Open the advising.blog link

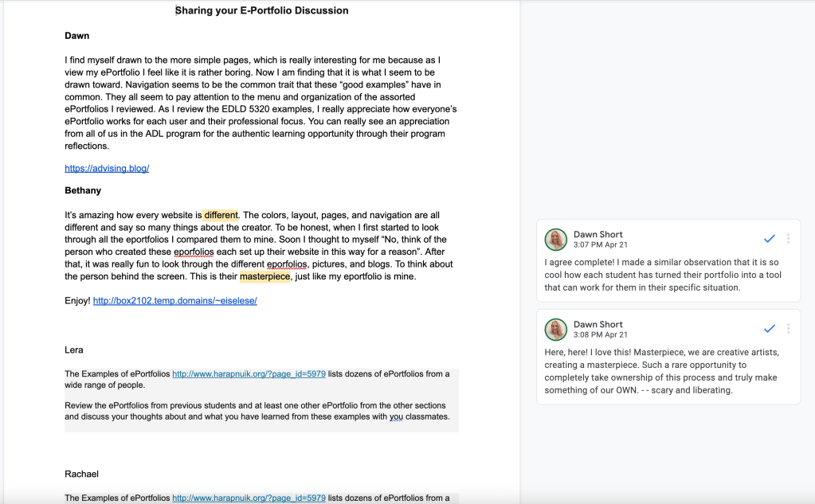[x=107, y=169]
